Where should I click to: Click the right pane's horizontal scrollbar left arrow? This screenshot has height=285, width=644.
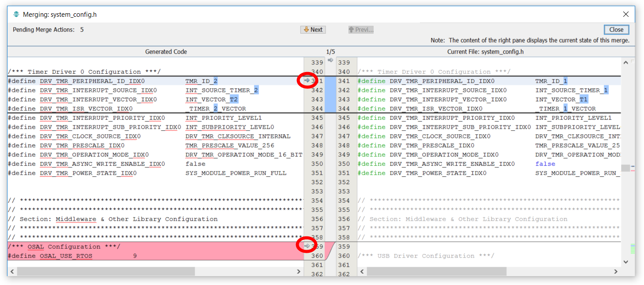click(x=362, y=271)
